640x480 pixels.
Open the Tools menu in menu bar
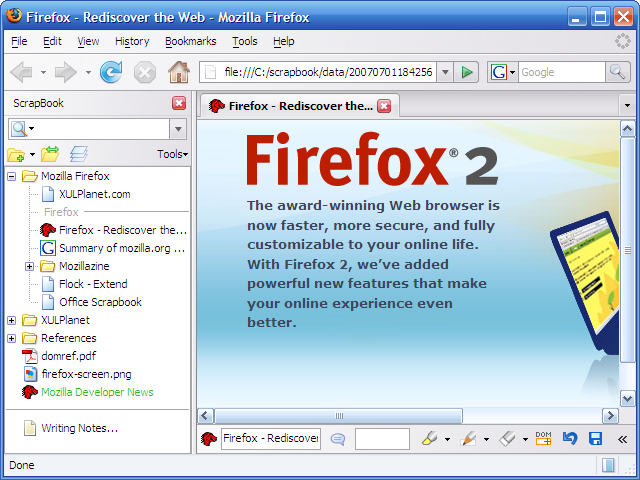tap(244, 41)
